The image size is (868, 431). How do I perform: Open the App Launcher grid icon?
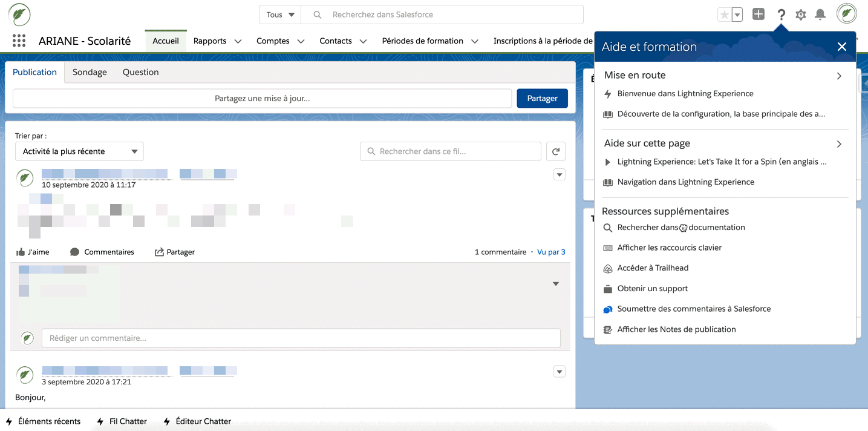[19, 41]
